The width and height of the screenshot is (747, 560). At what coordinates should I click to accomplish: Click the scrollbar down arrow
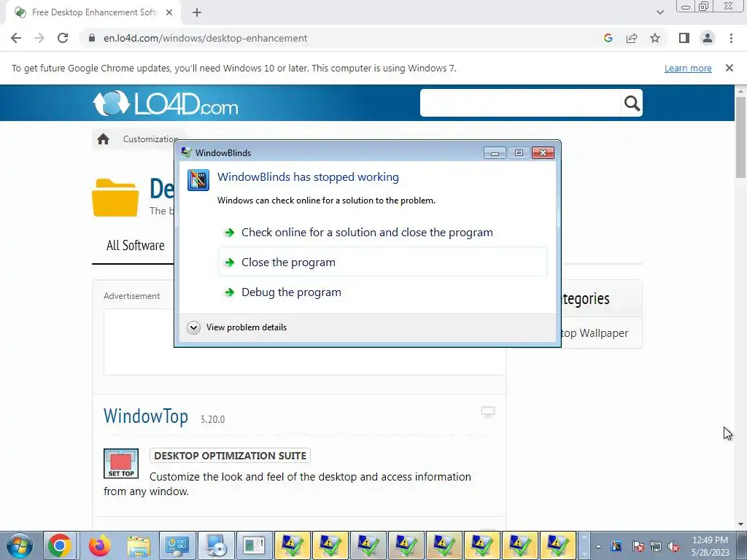click(740, 524)
